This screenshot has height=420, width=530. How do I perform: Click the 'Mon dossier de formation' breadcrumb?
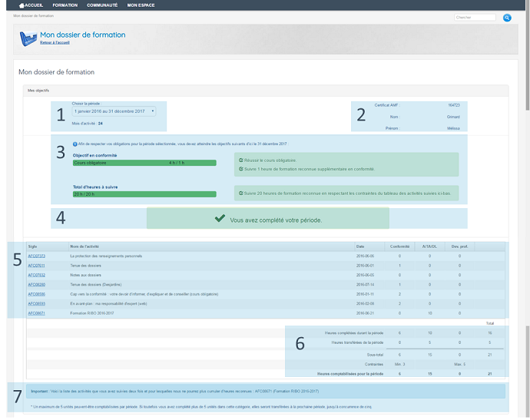click(34, 16)
